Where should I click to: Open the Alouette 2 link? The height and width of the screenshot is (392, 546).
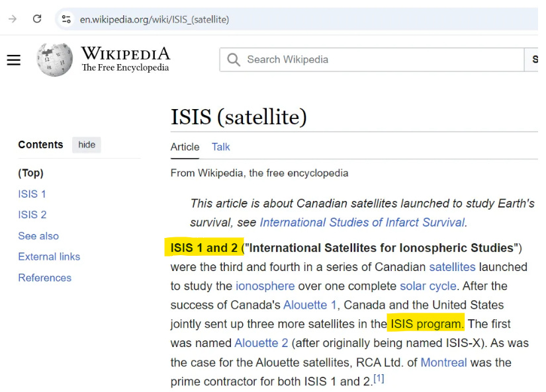(x=261, y=343)
